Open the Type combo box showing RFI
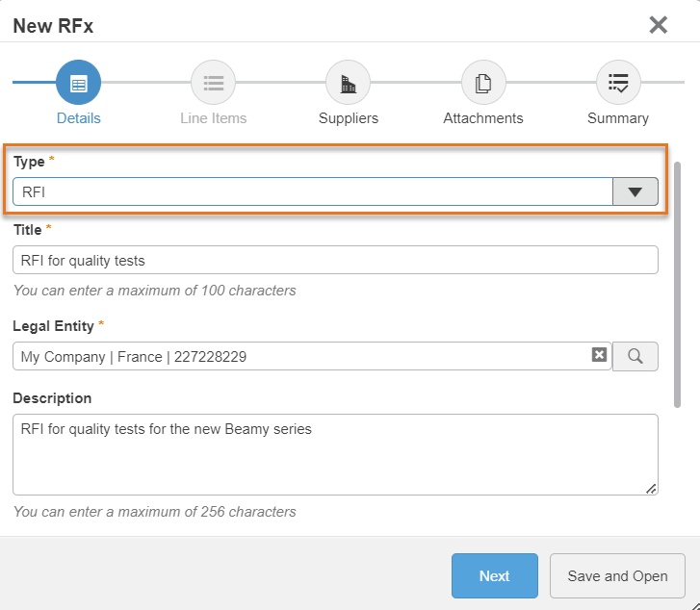The width and height of the screenshot is (700, 610). coord(313,191)
